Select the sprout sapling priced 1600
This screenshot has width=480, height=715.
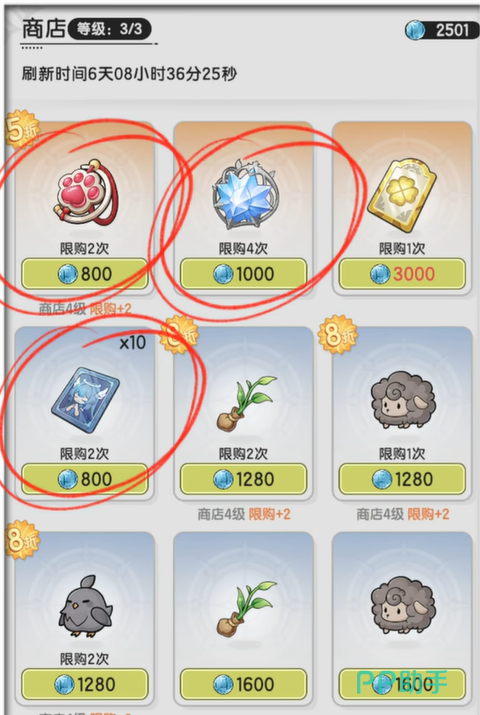[246, 608]
